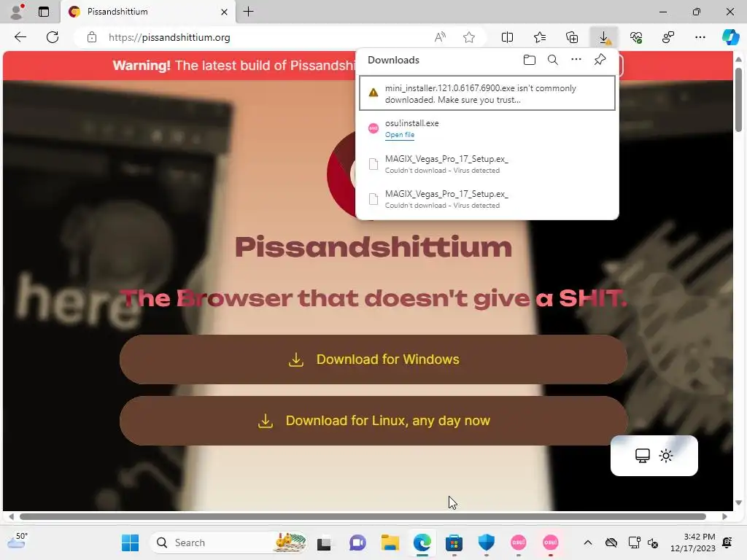Open tab actions menu icon

44,12
